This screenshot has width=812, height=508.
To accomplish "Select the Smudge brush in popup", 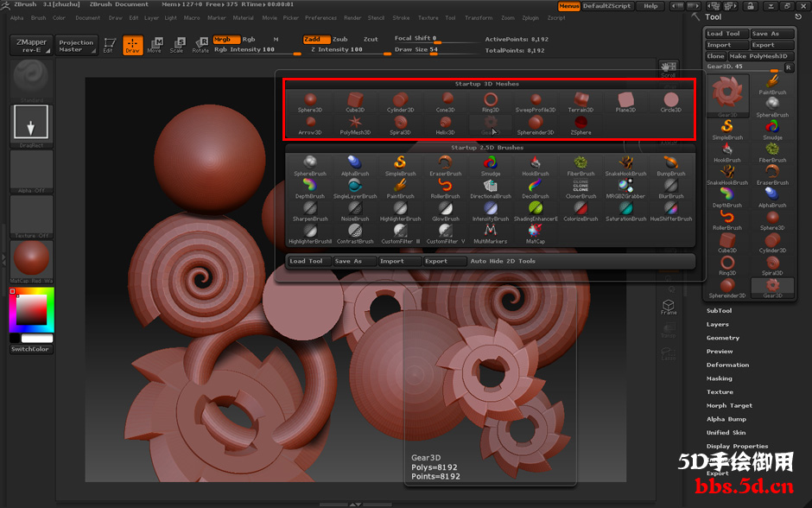I will click(491, 166).
